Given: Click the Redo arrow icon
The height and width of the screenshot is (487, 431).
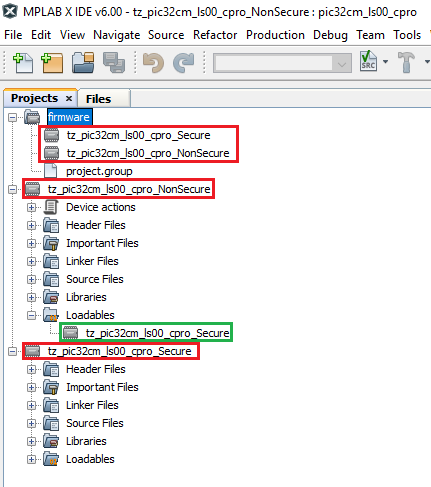Looking at the screenshot, I should 183,63.
